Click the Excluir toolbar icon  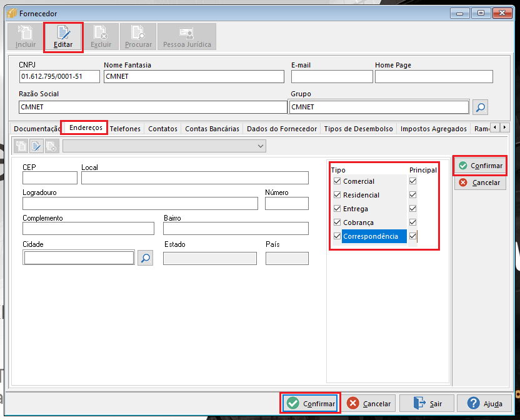101,36
